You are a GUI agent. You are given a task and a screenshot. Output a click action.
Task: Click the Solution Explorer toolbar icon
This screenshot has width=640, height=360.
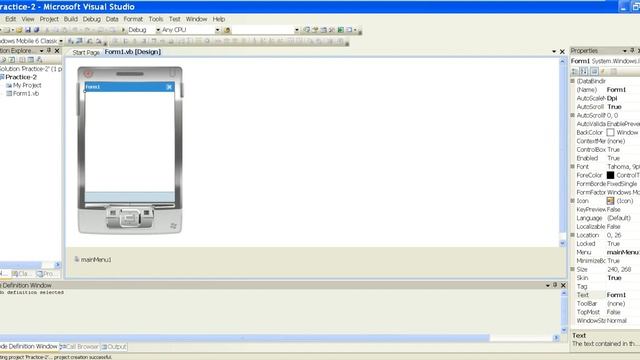click(307, 30)
